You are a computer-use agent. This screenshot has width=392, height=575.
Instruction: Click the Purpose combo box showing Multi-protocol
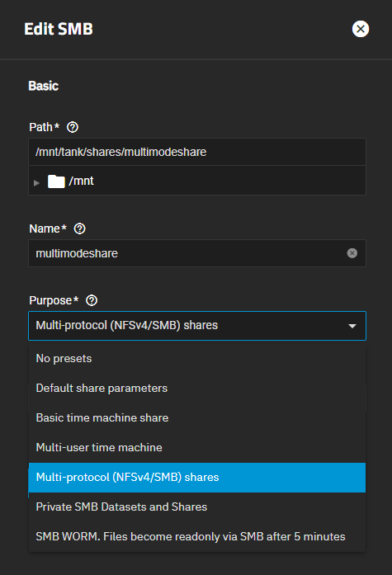[197, 326]
